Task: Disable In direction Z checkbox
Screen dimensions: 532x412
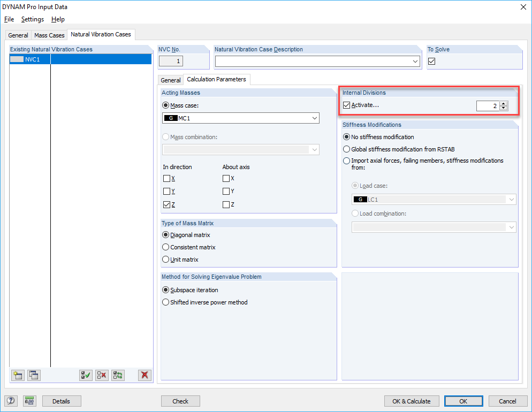Action: [166, 204]
